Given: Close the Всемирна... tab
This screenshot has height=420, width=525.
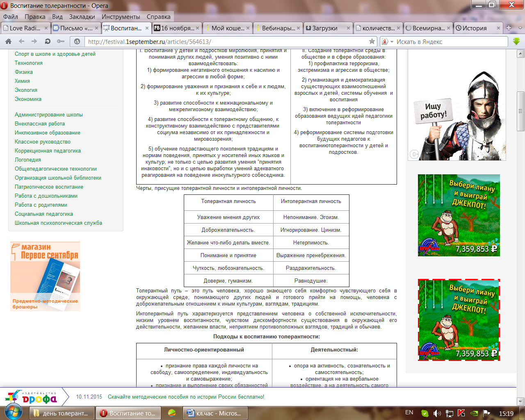Looking at the screenshot, I should tap(448, 28).
